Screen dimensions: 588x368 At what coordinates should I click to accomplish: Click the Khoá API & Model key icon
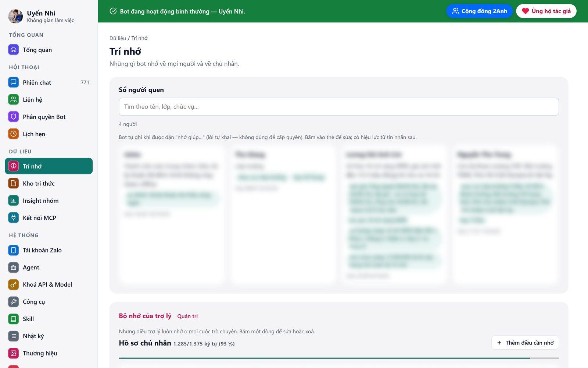[14, 284]
